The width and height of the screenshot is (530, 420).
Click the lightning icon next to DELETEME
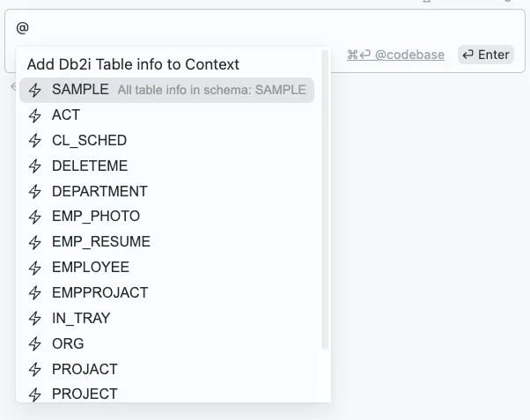pos(35,166)
